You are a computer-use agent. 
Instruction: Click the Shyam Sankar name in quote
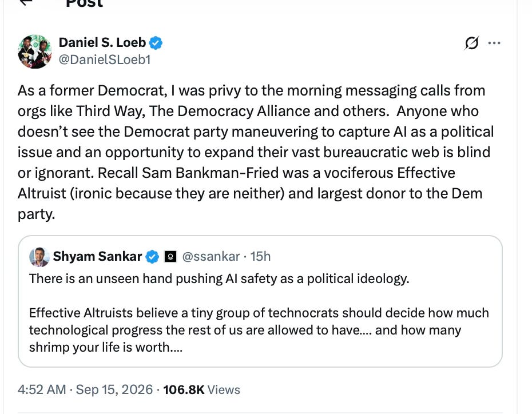pyautogui.click(x=97, y=257)
